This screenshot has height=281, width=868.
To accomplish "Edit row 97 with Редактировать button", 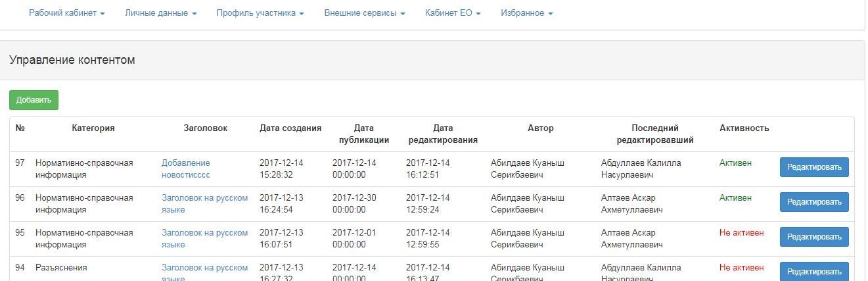I will [813, 167].
